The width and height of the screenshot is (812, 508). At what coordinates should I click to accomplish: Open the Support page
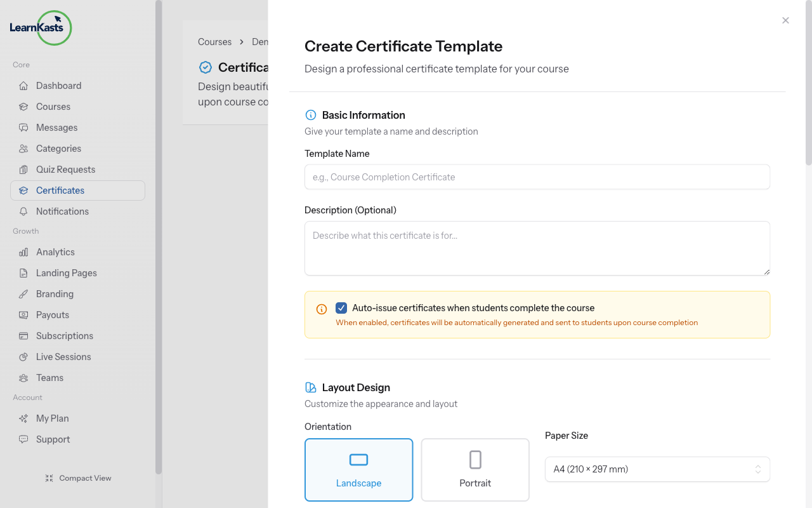[x=52, y=439]
